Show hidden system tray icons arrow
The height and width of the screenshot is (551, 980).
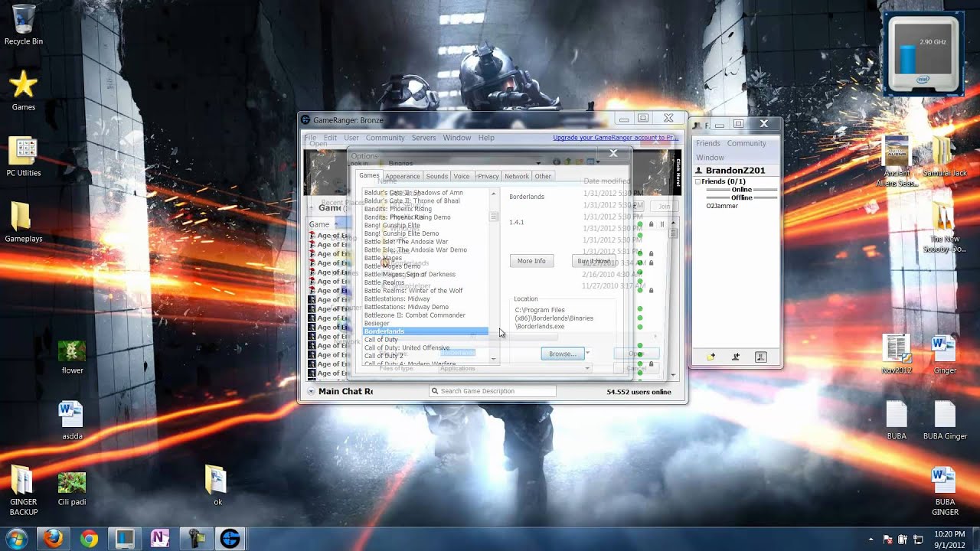point(871,539)
